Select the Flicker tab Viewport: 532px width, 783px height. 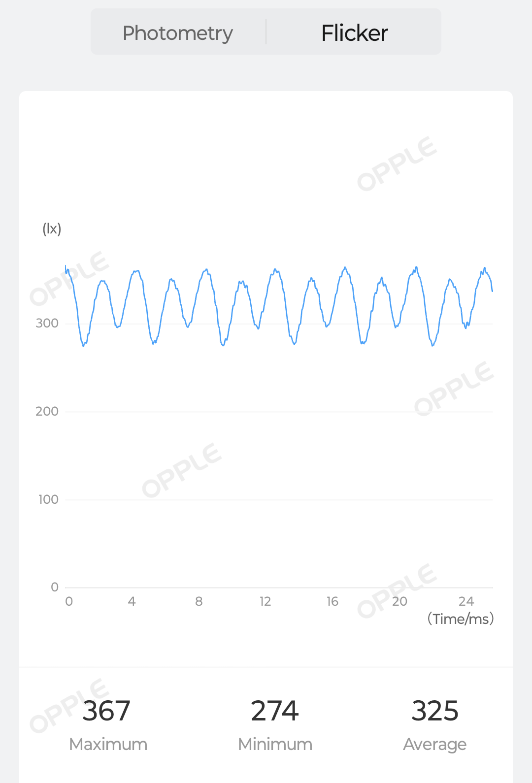354,33
